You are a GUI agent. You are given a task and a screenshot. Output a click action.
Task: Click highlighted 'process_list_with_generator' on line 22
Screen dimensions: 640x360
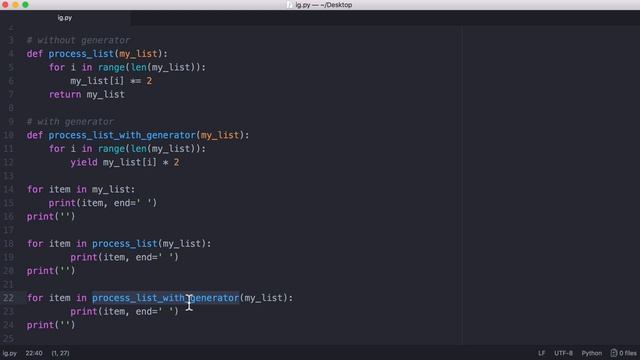point(165,298)
